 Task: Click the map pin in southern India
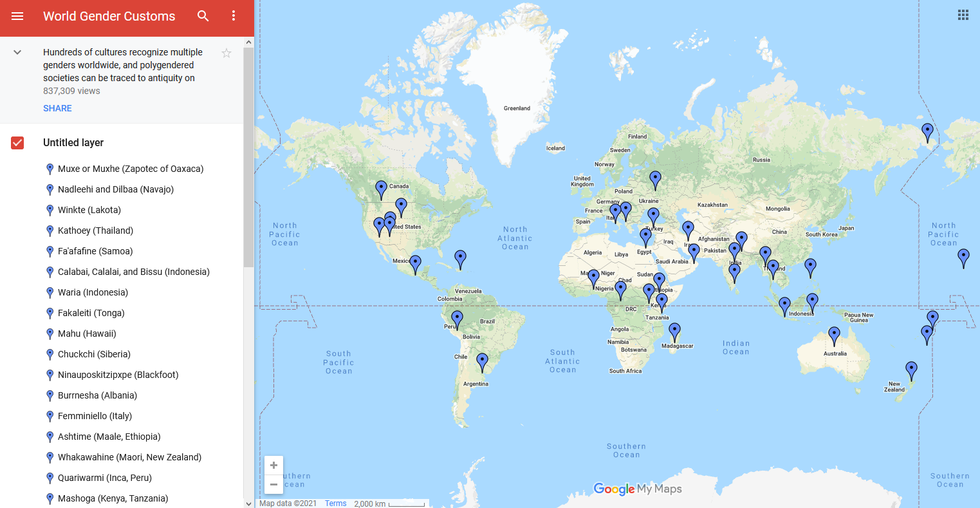734,273
